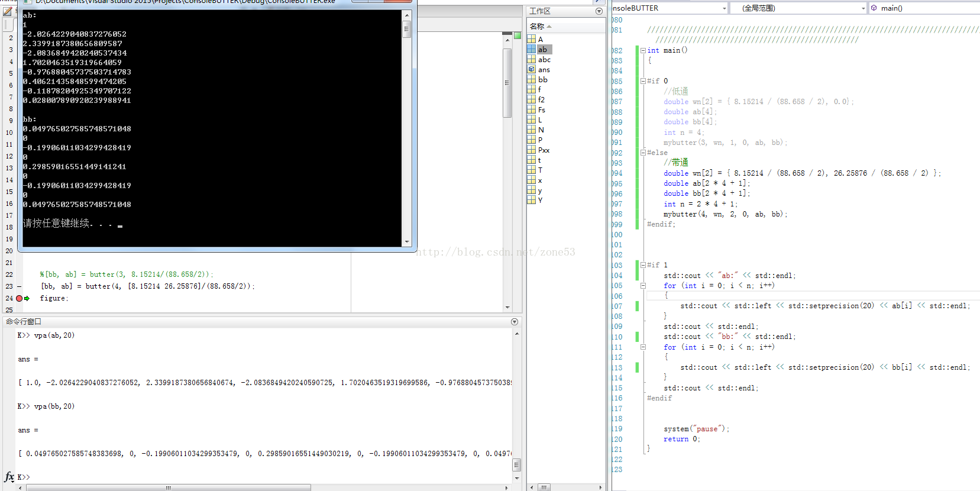
Task: Open the command window actions dropdown
Action: [515, 322]
